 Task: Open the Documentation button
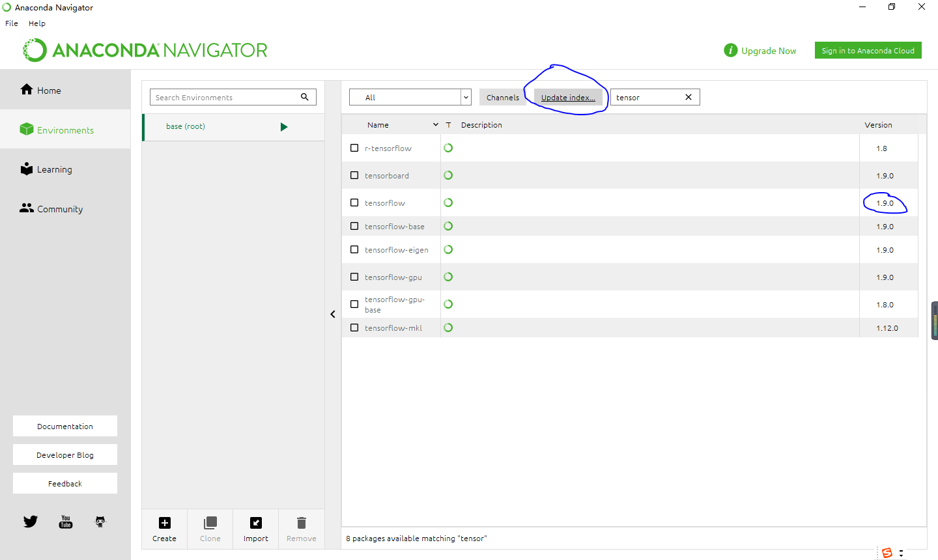point(65,426)
